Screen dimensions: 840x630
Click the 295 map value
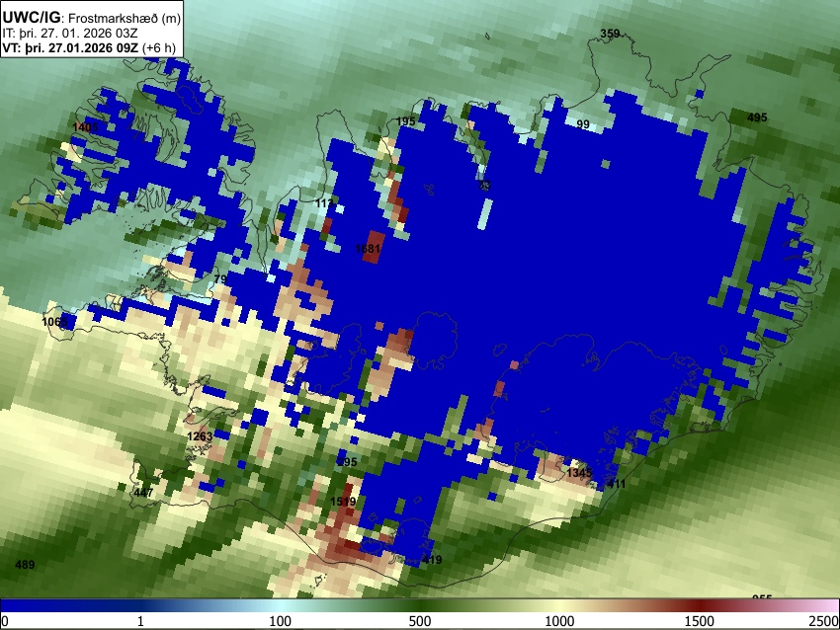347,462
